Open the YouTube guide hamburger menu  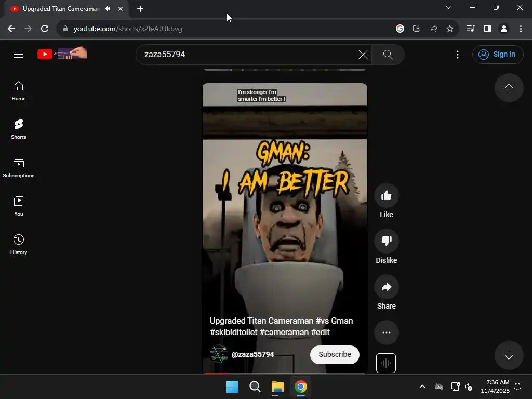tap(19, 54)
